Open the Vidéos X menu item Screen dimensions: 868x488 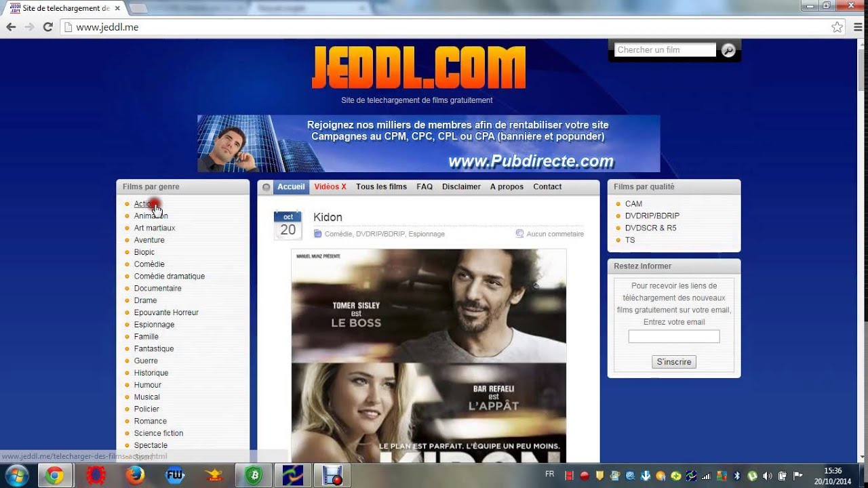[x=330, y=187]
